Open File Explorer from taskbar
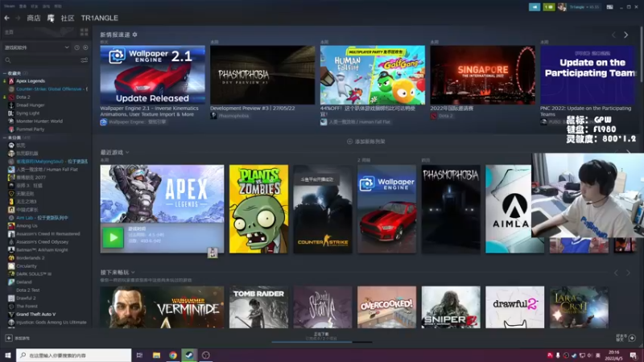644x362 pixels. point(156,356)
